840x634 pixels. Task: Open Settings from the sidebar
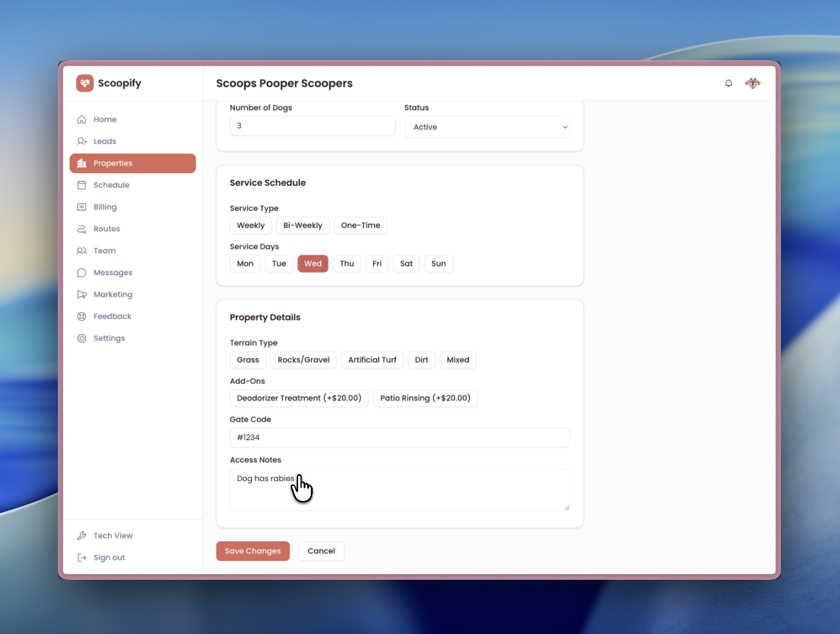pyautogui.click(x=109, y=338)
